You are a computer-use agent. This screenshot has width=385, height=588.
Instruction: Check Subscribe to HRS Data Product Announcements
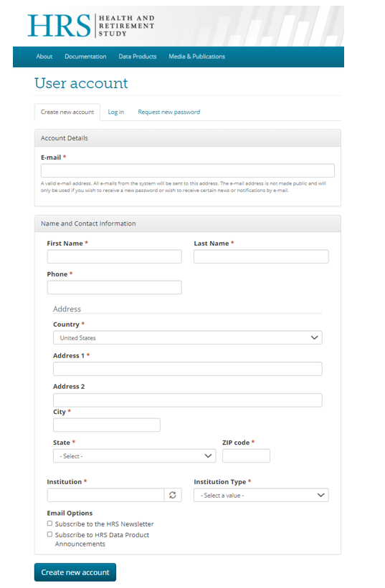pos(49,534)
